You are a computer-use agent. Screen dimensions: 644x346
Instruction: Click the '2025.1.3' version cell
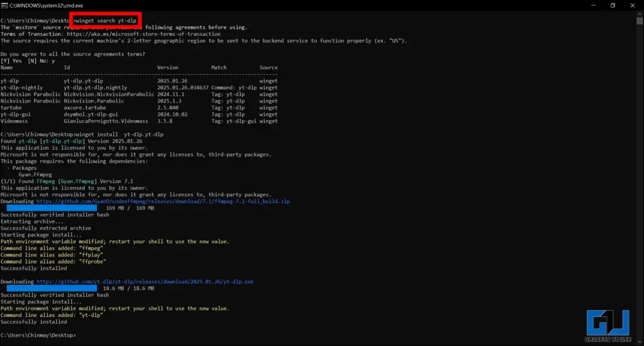click(169, 101)
